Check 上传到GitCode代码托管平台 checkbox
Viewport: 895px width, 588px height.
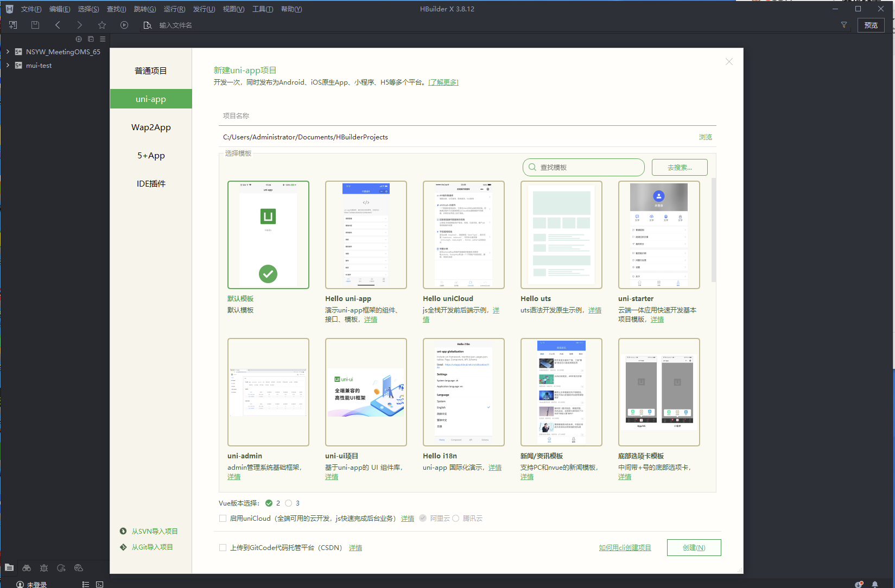point(223,547)
